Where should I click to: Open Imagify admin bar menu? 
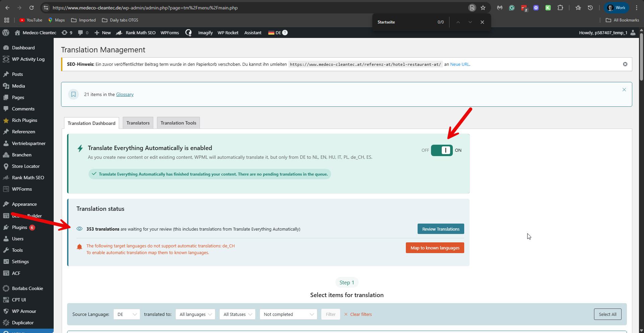(205, 33)
